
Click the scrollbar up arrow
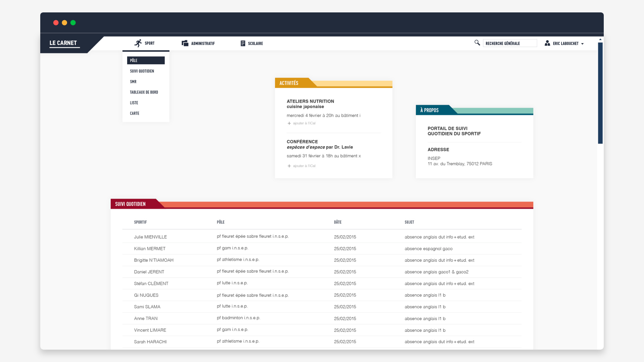click(x=600, y=40)
